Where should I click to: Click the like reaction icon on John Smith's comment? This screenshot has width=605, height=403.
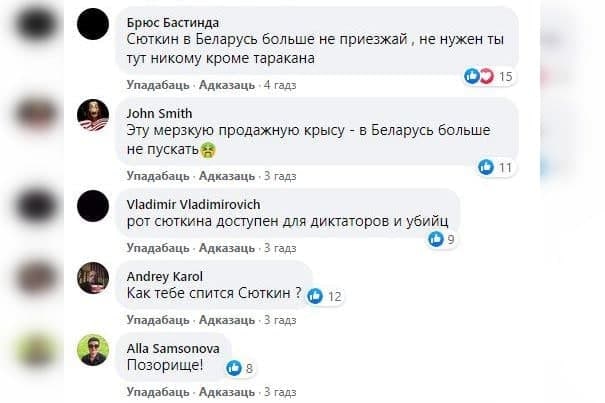[486, 167]
